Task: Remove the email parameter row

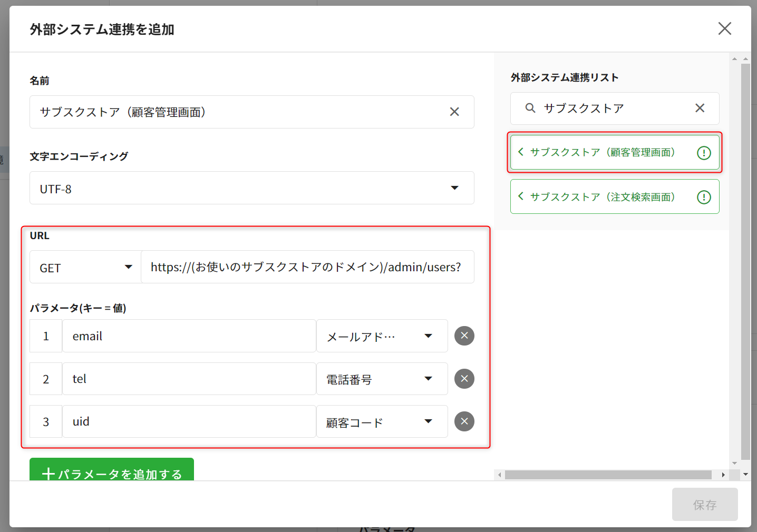Action: coord(464,336)
